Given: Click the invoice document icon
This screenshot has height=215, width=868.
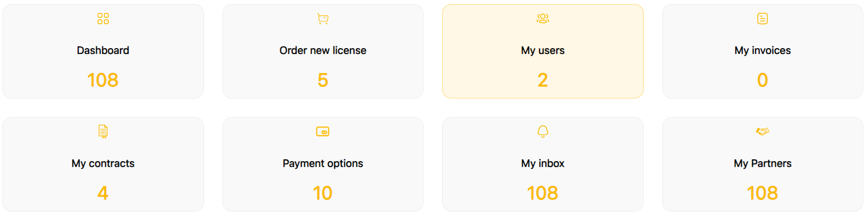Looking at the screenshot, I should [x=763, y=19].
